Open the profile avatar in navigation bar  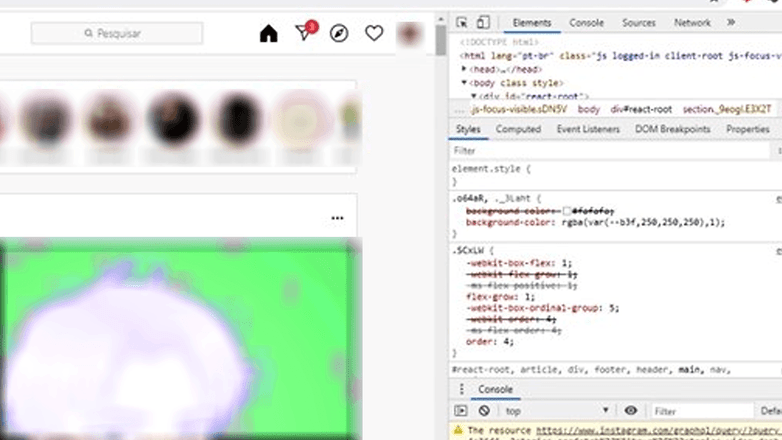tap(409, 33)
